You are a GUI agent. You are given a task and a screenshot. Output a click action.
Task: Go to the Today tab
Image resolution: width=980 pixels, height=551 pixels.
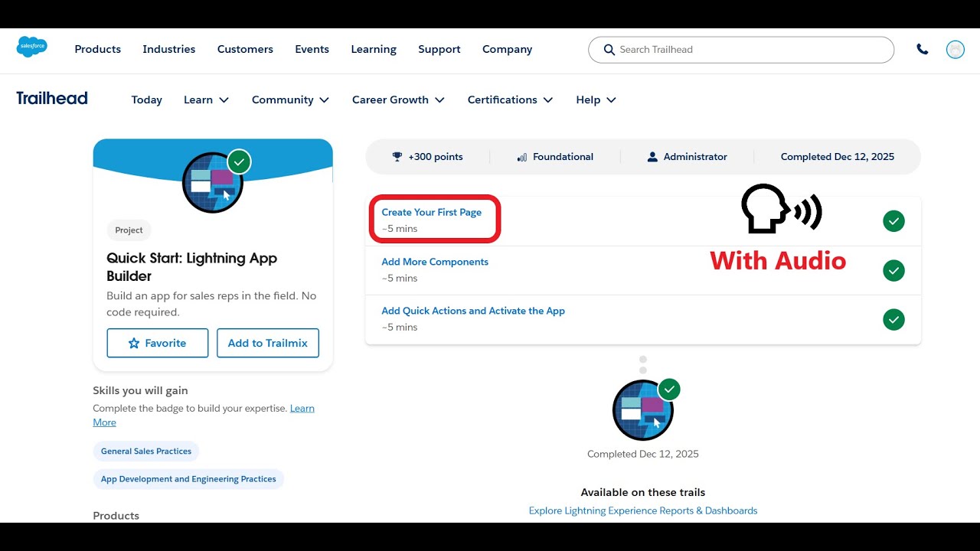pyautogui.click(x=147, y=99)
